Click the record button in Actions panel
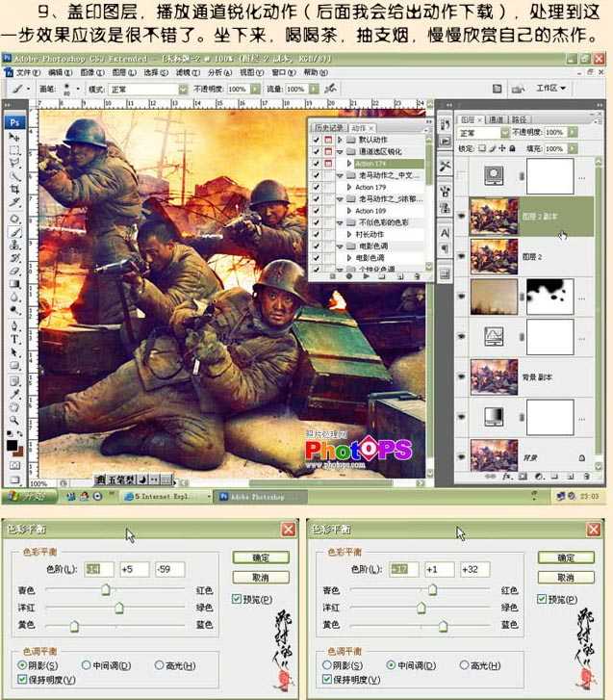613x700 pixels. (349, 276)
